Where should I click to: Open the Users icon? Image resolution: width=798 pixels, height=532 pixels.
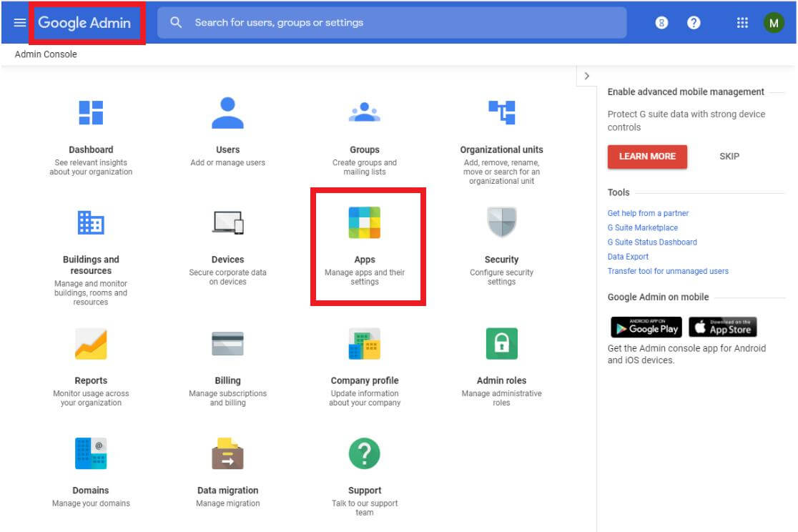227,112
